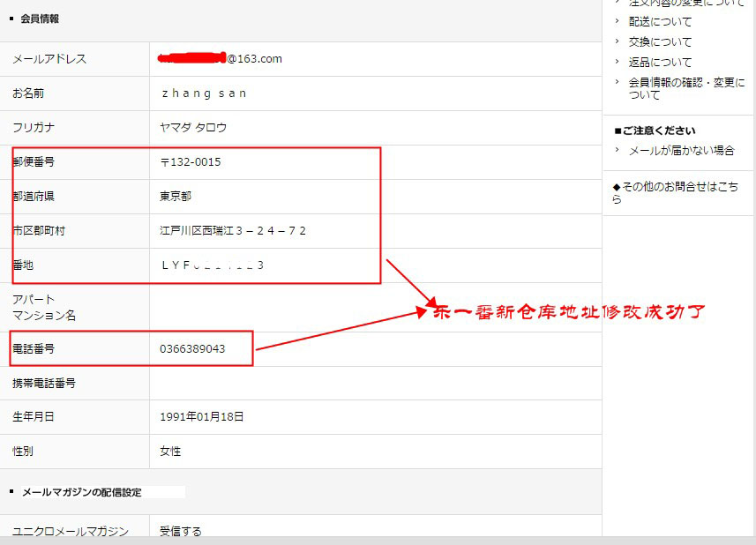Click the 会員情報 section header

pyautogui.click(x=40, y=19)
